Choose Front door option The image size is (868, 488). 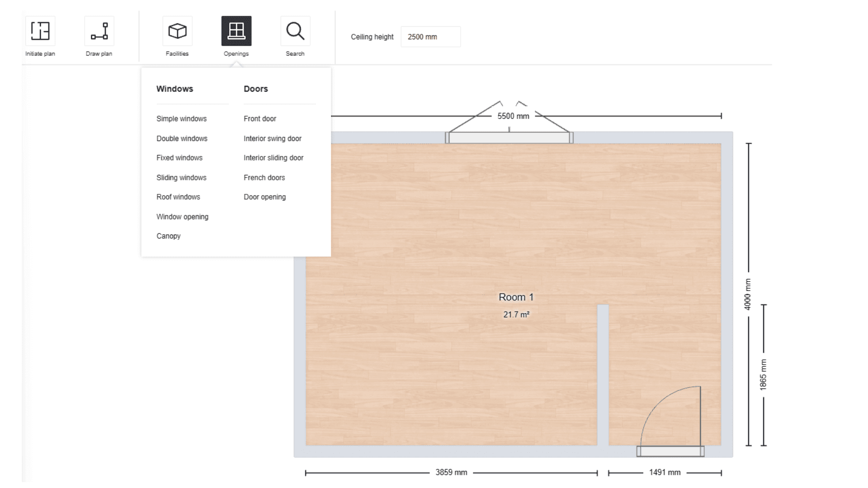(260, 119)
